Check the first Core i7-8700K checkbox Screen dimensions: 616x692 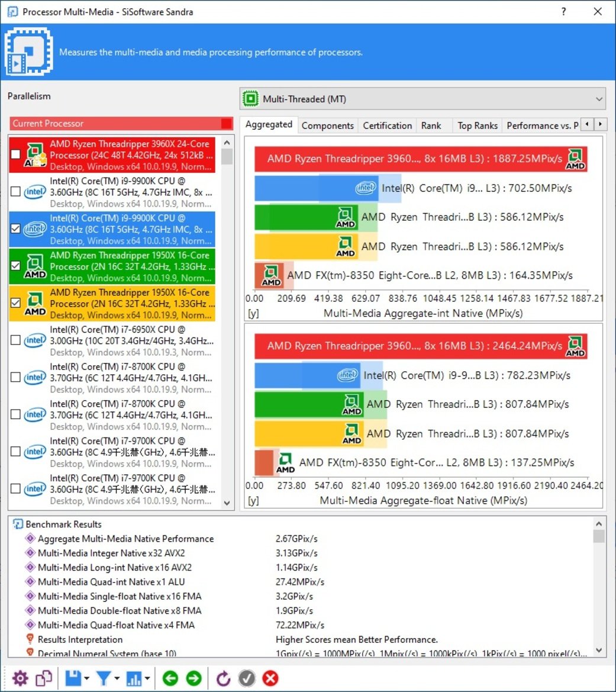click(x=15, y=377)
